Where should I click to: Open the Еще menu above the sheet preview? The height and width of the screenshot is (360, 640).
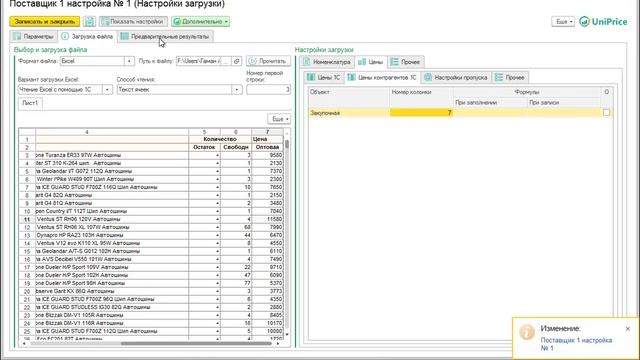click(x=280, y=119)
